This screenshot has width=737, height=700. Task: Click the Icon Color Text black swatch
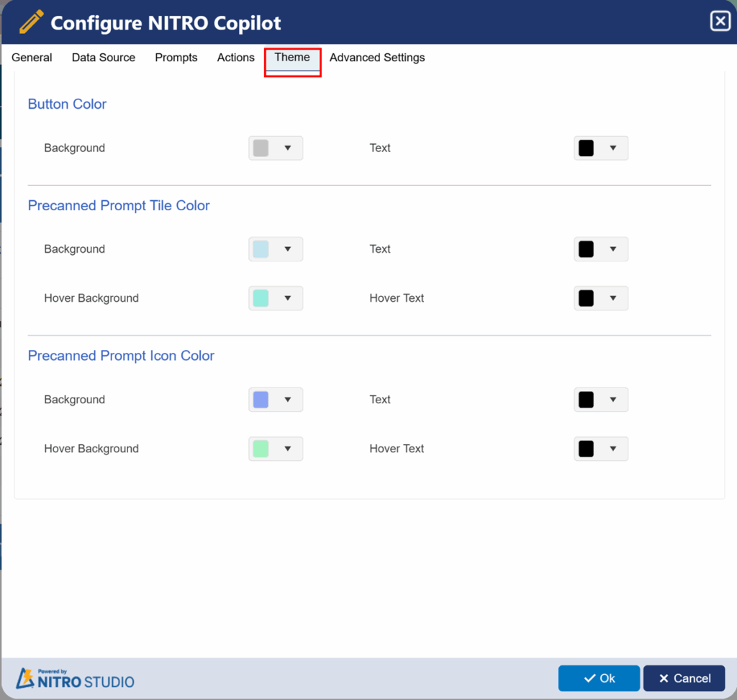coord(586,400)
